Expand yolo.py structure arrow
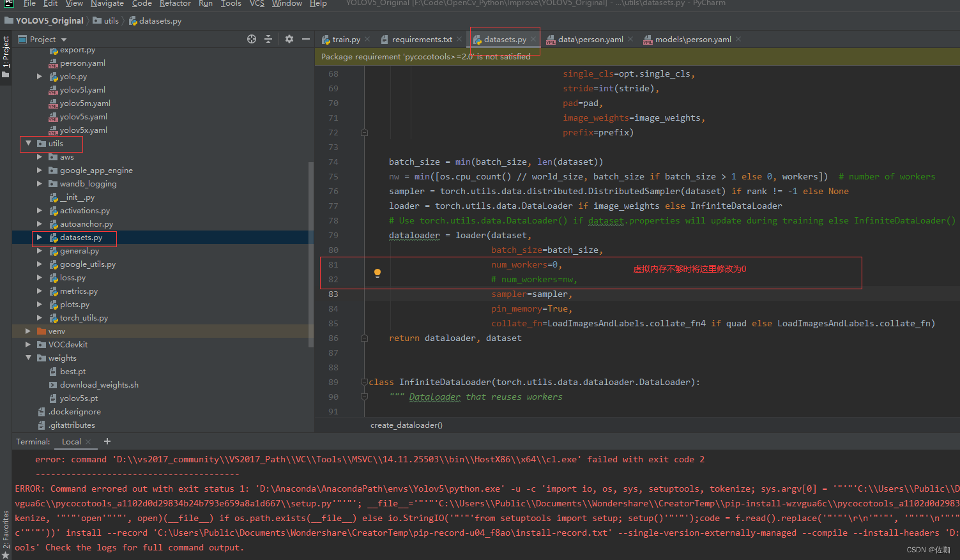This screenshot has height=560, width=960. pos(40,77)
